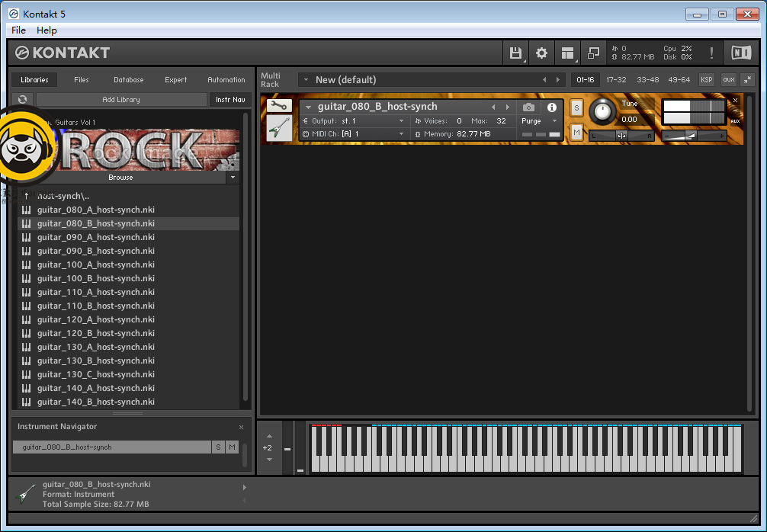Switch to the Expert tab
Viewport: 767px width, 532px height.
175,80
